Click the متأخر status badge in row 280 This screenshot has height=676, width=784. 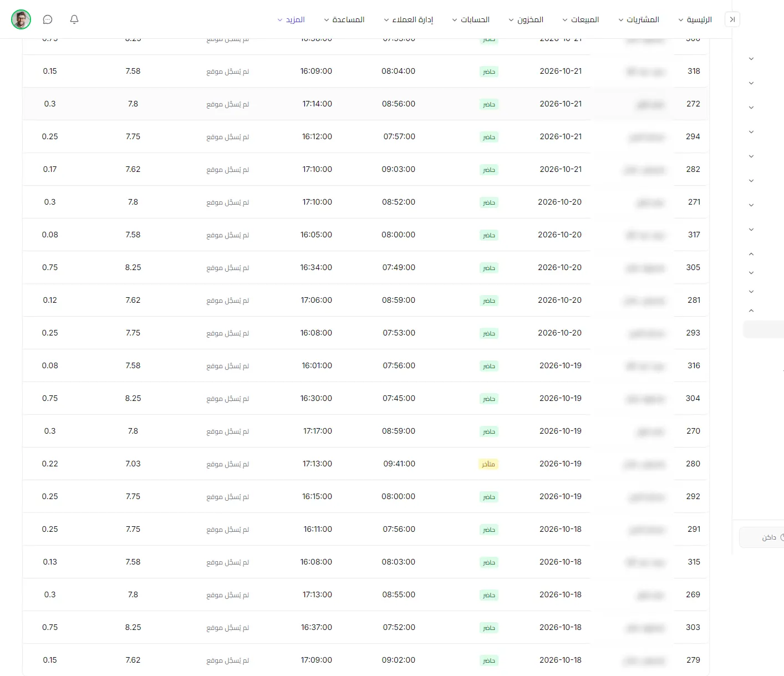click(x=488, y=464)
